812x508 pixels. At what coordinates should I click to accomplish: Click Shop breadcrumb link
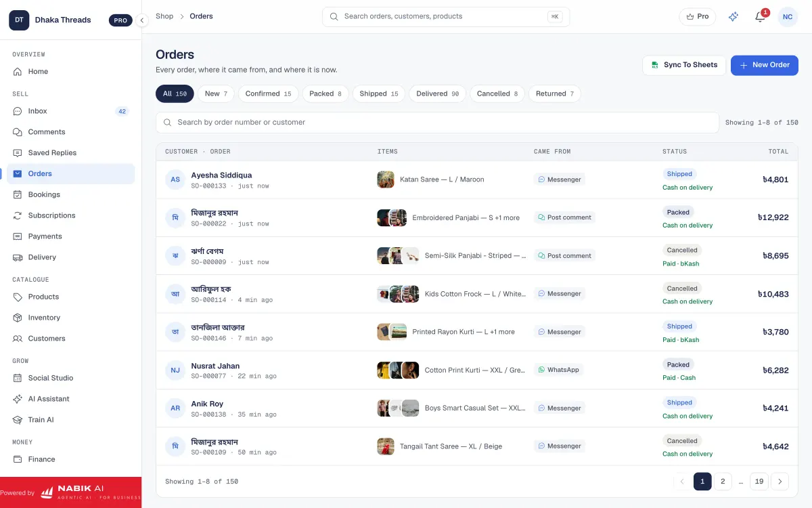pyautogui.click(x=164, y=16)
